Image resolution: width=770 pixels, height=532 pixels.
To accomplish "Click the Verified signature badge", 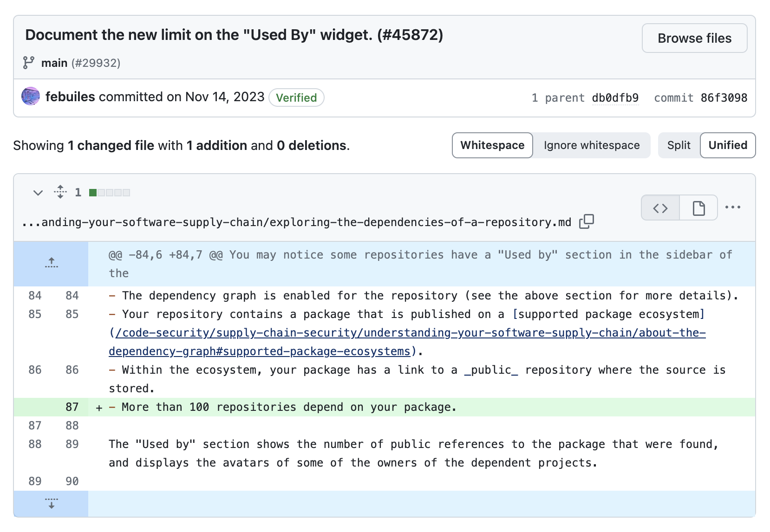I will [296, 98].
